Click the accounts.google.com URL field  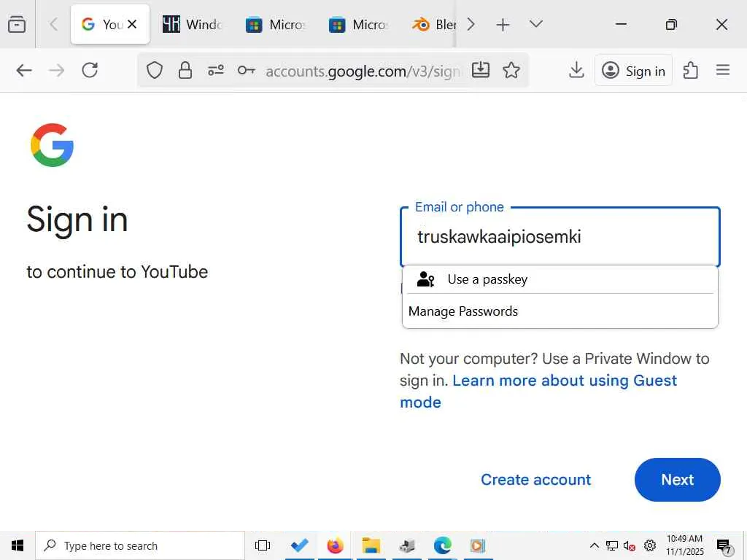(x=363, y=71)
